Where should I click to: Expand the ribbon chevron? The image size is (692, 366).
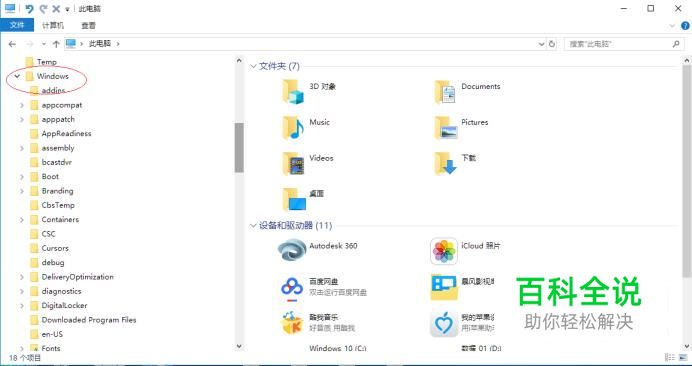point(673,26)
